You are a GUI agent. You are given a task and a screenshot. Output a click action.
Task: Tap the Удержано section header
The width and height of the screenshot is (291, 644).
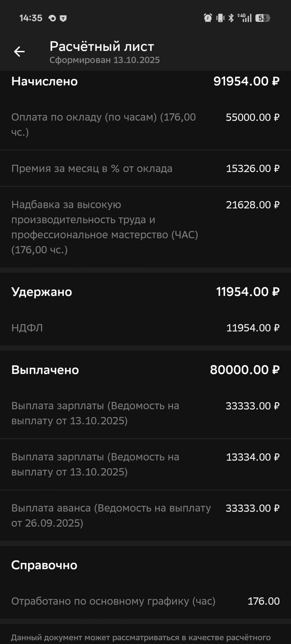(42, 292)
